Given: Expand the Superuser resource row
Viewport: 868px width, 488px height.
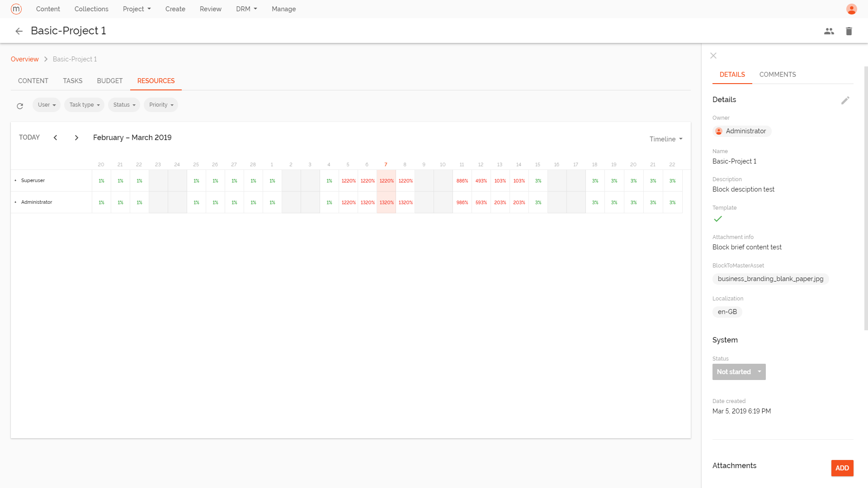Looking at the screenshot, I should 15,181.
